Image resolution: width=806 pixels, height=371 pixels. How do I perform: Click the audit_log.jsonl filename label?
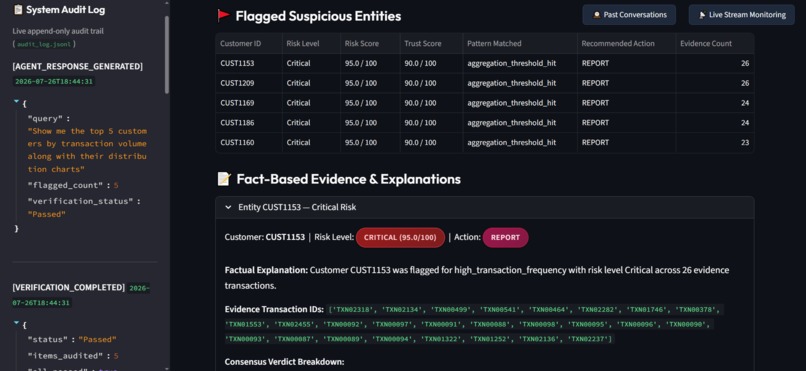pos(44,44)
